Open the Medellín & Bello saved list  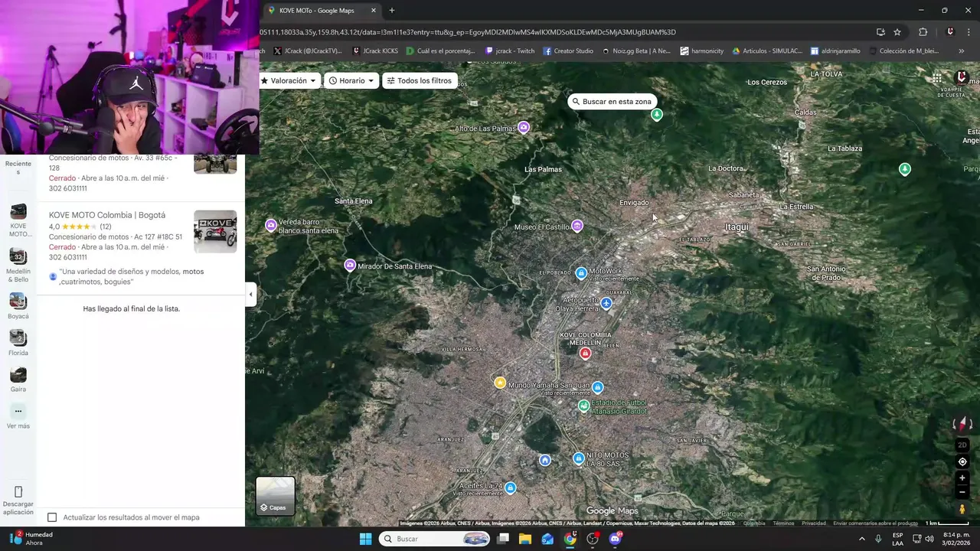pyautogui.click(x=18, y=266)
